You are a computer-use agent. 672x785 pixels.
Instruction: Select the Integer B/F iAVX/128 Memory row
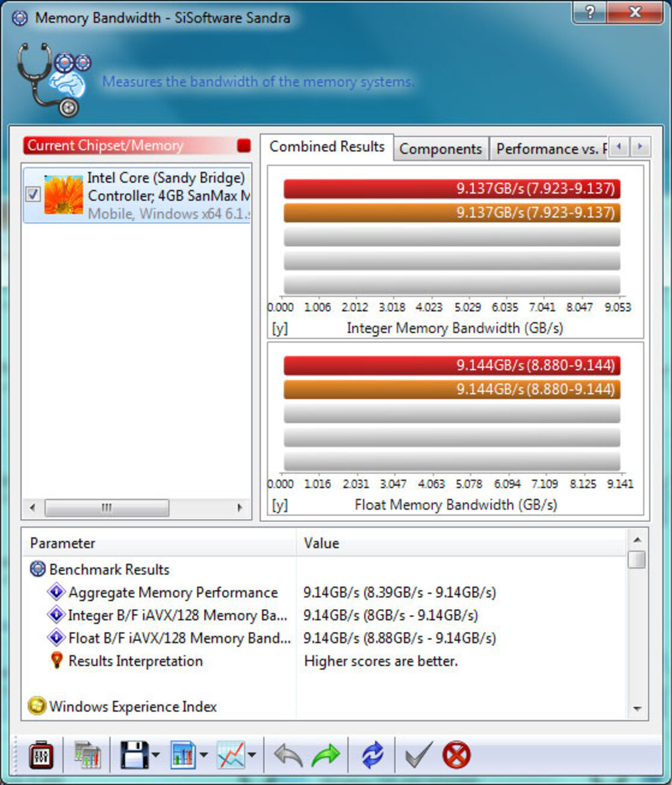point(325,615)
